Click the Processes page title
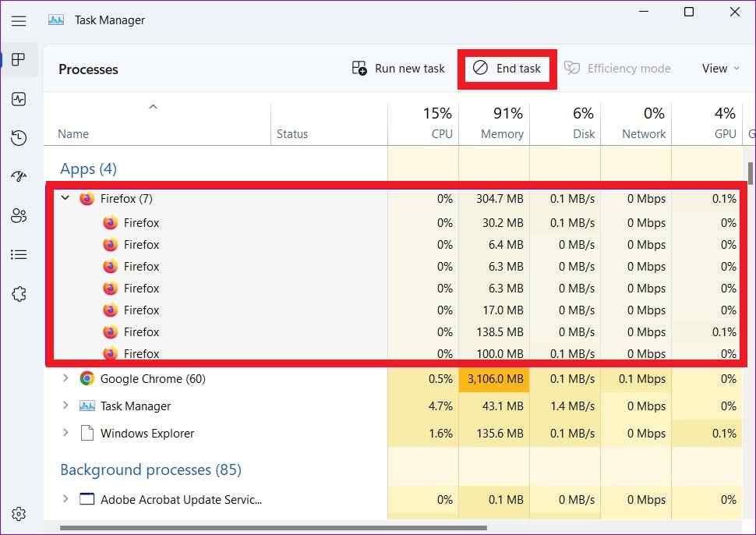 point(88,69)
